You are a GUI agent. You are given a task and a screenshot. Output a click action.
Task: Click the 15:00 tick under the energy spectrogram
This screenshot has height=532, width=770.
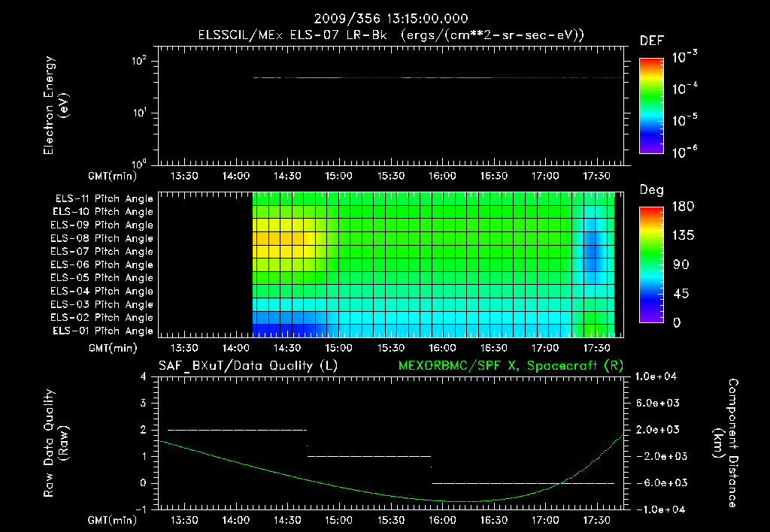click(339, 176)
